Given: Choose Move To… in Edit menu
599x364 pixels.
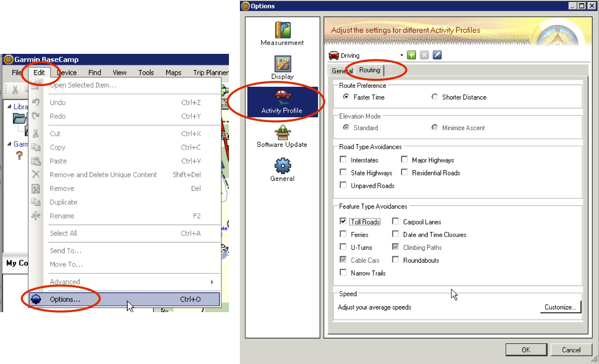Looking at the screenshot, I should click(125, 264).
